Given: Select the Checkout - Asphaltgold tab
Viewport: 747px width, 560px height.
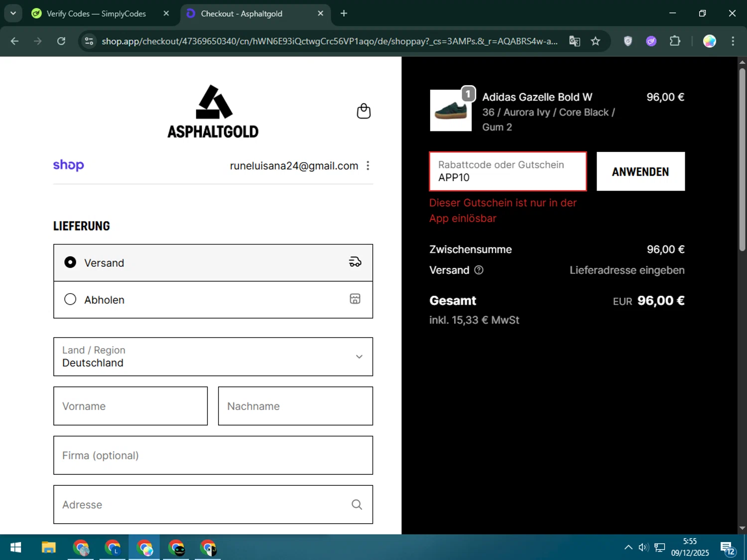Looking at the screenshot, I should tap(242, 13).
